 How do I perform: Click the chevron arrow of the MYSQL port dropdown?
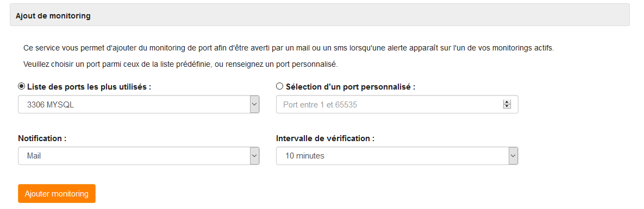point(255,104)
